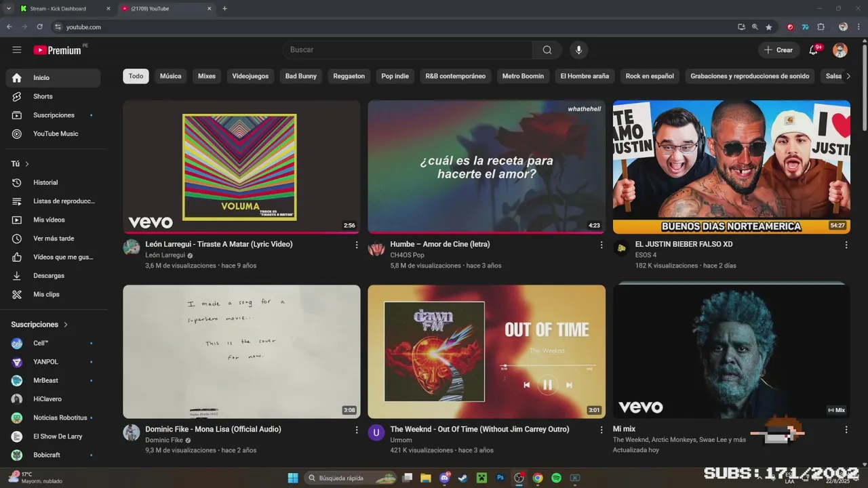Screen dimensions: 868x488
Task: Select the Videojuegos filter chip
Action: click(x=250, y=77)
